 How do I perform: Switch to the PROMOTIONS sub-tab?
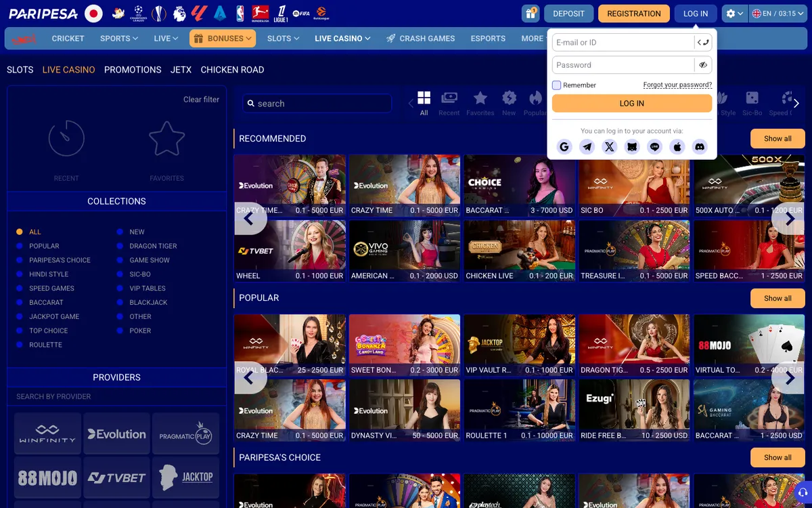pos(133,70)
